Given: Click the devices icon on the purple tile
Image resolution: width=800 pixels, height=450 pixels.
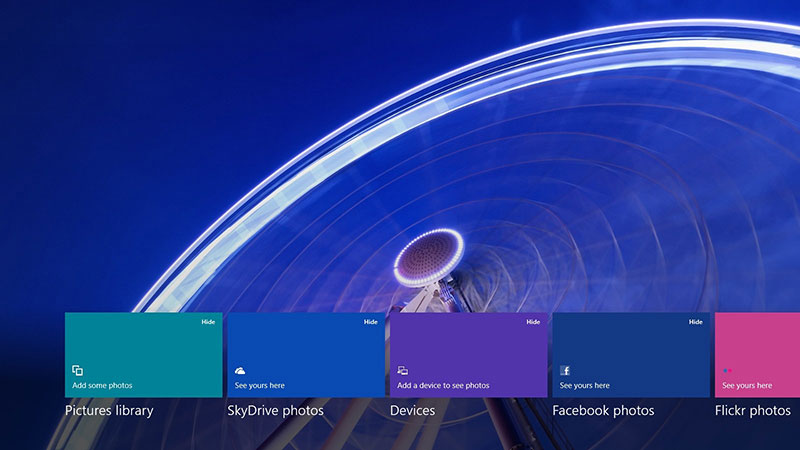Looking at the screenshot, I should (403, 370).
